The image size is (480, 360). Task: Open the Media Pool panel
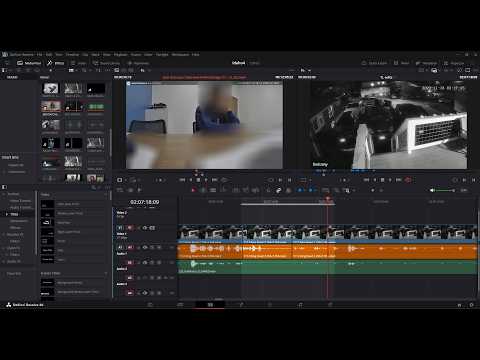(x=29, y=63)
